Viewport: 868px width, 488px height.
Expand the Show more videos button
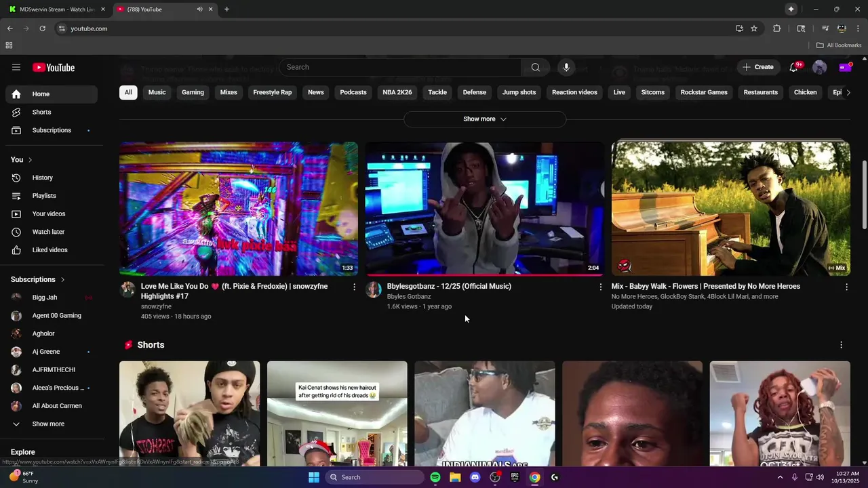(x=485, y=119)
